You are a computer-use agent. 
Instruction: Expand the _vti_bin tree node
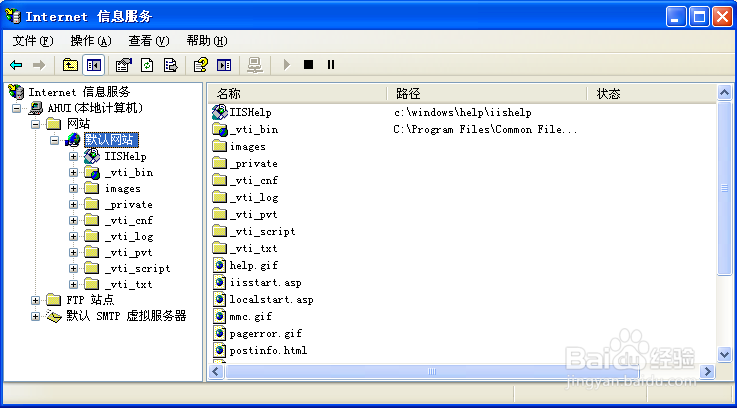73,173
